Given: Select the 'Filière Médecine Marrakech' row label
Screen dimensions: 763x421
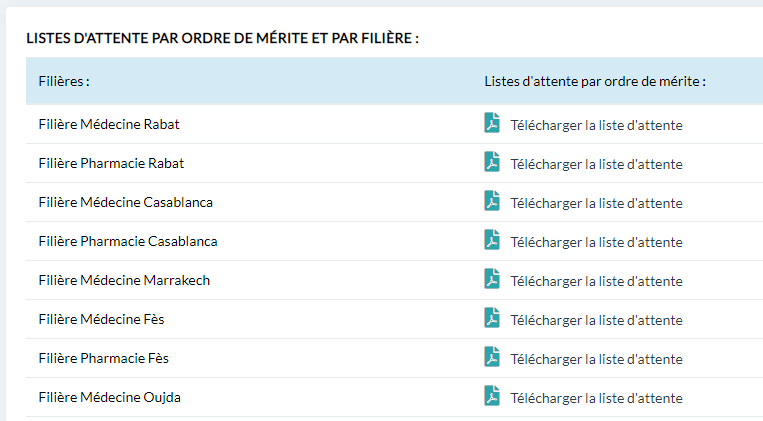Looking at the screenshot, I should [x=124, y=280].
